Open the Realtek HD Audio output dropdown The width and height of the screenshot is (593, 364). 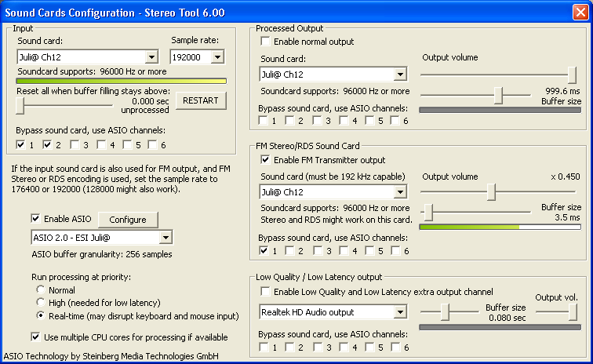pos(333,312)
